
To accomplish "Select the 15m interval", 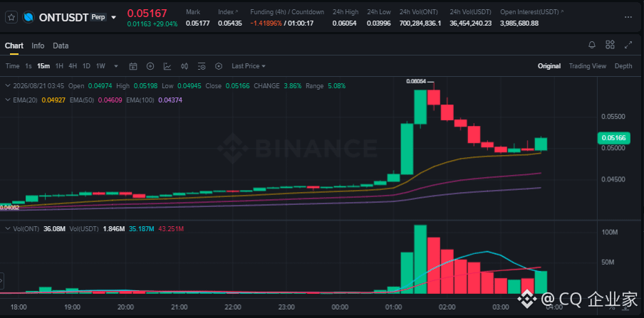I will 43,66.
